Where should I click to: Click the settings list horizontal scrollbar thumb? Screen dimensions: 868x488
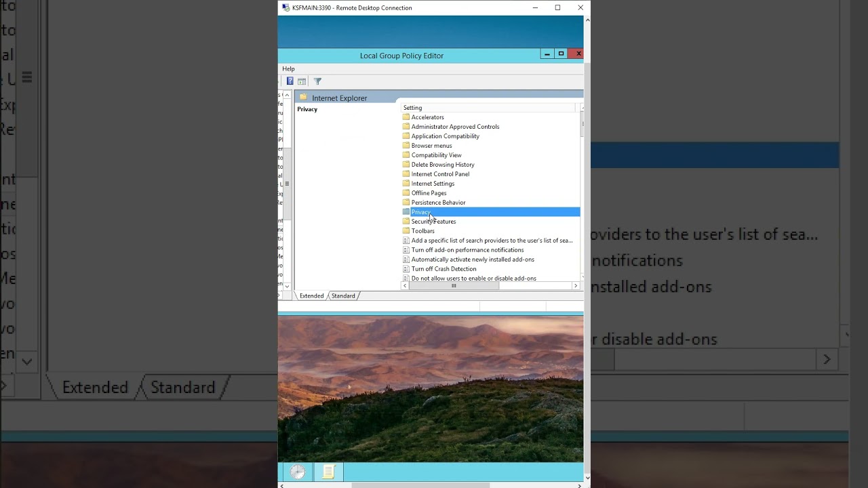pos(454,286)
